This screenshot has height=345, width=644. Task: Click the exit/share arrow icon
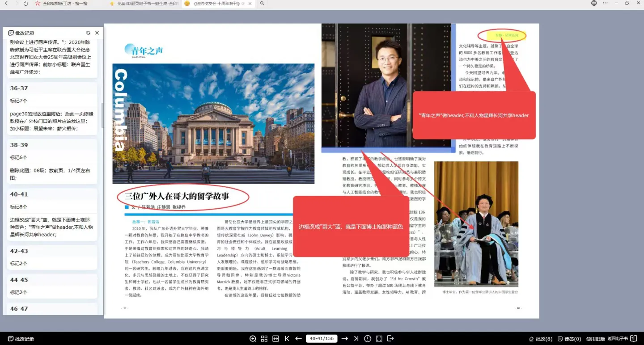click(390, 339)
